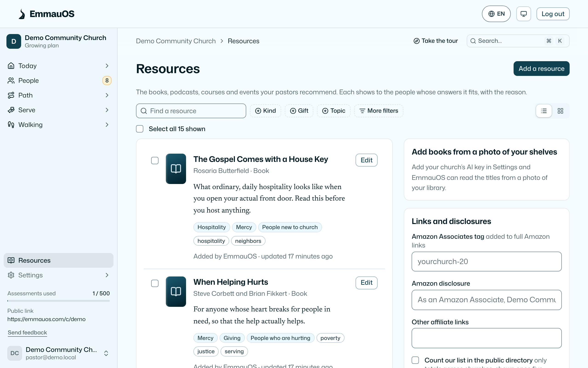This screenshot has height=368, width=588.
Task: Click the When Helping Hurts book icon
Action: pos(176,292)
